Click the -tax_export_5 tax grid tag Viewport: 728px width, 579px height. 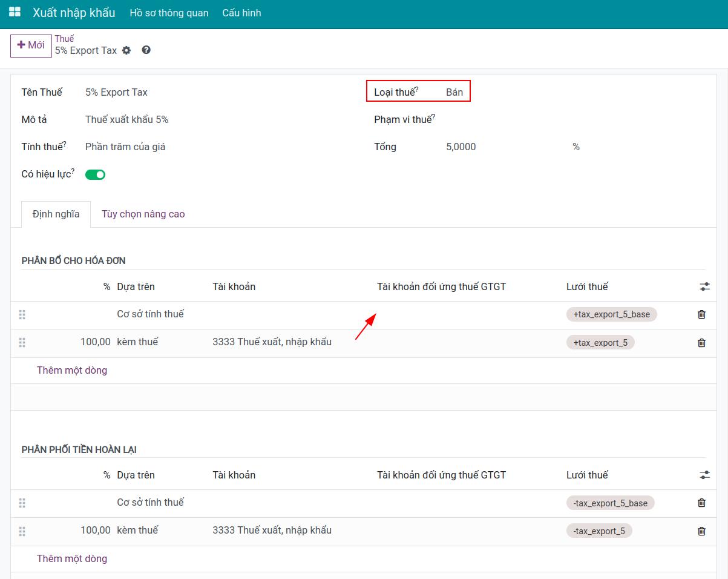coord(599,531)
